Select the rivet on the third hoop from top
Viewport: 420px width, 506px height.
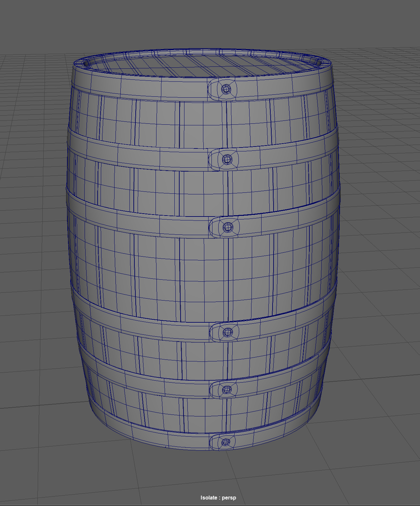point(228,227)
